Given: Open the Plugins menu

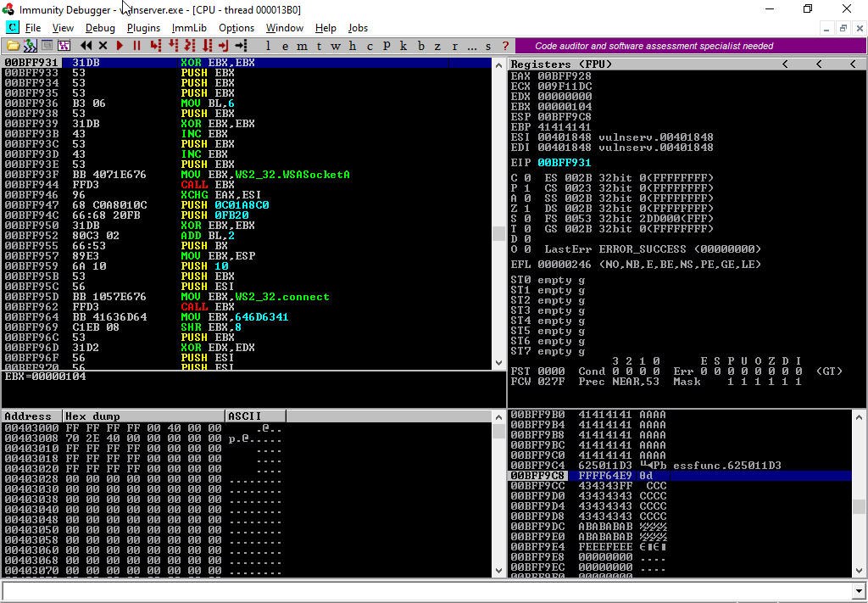Looking at the screenshot, I should pos(143,28).
